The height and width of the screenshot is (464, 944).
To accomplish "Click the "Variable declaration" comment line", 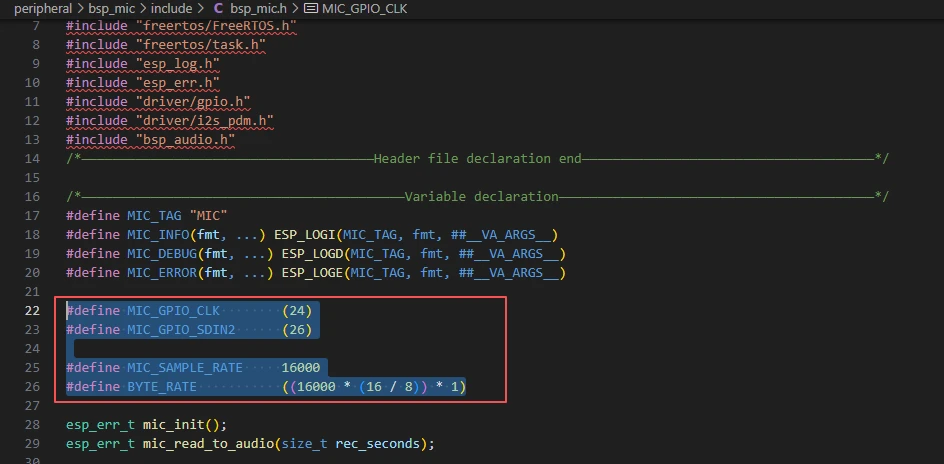I will point(482,196).
